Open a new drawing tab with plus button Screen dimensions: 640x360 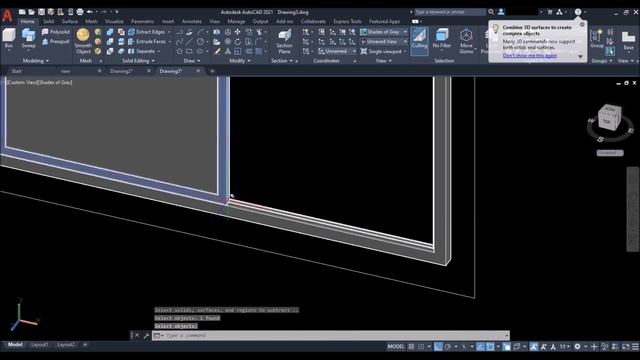tap(212, 71)
